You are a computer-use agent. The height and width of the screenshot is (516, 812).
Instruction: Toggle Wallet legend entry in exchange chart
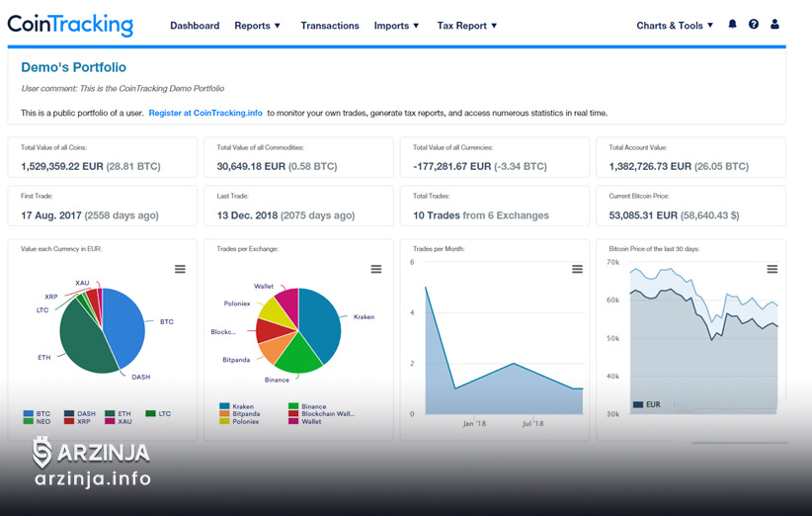[305, 422]
